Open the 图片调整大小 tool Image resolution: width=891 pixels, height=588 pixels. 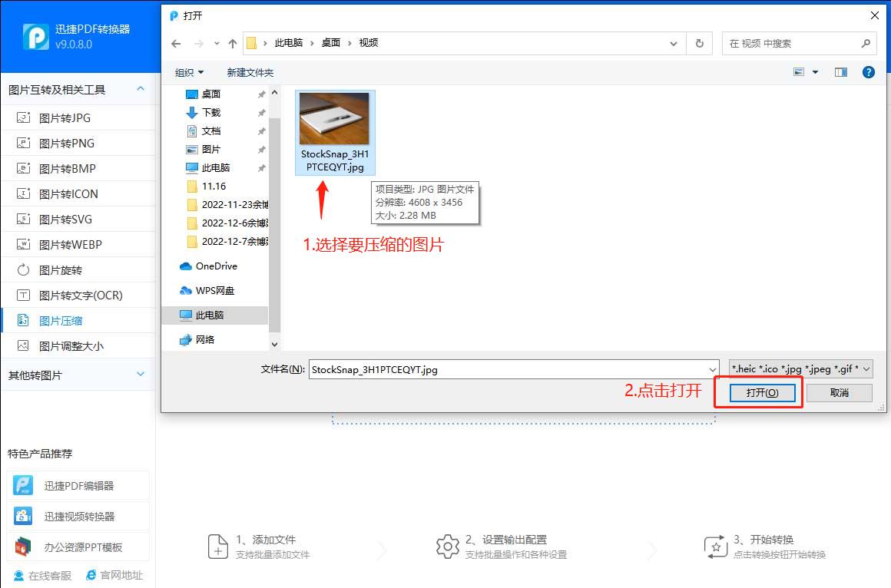pyautogui.click(x=65, y=345)
